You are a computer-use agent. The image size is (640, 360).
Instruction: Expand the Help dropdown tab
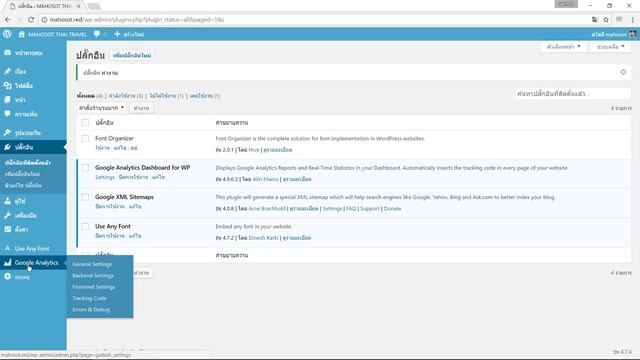tap(611, 47)
